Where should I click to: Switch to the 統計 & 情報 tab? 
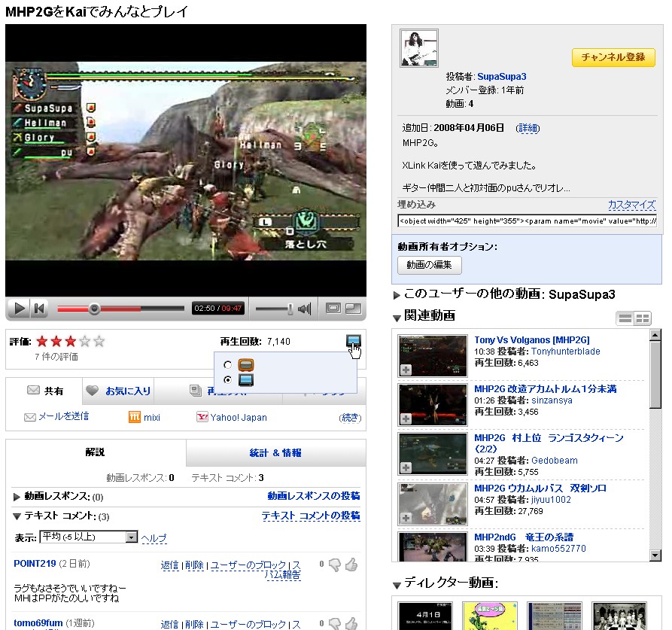point(275,453)
